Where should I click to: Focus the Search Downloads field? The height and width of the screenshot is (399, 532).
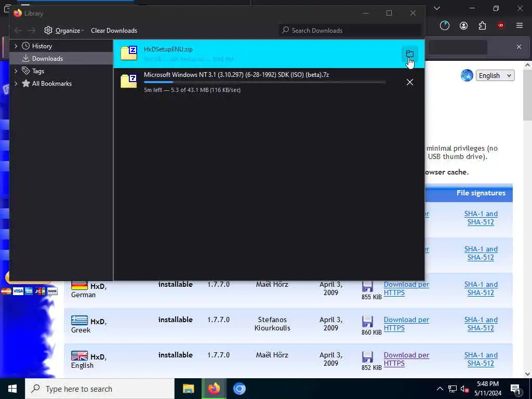pos(350,31)
